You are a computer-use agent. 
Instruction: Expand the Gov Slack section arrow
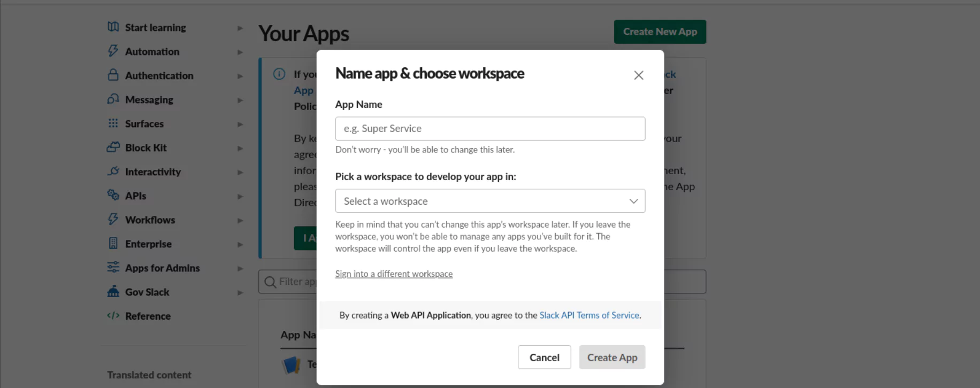click(x=240, y=292)
